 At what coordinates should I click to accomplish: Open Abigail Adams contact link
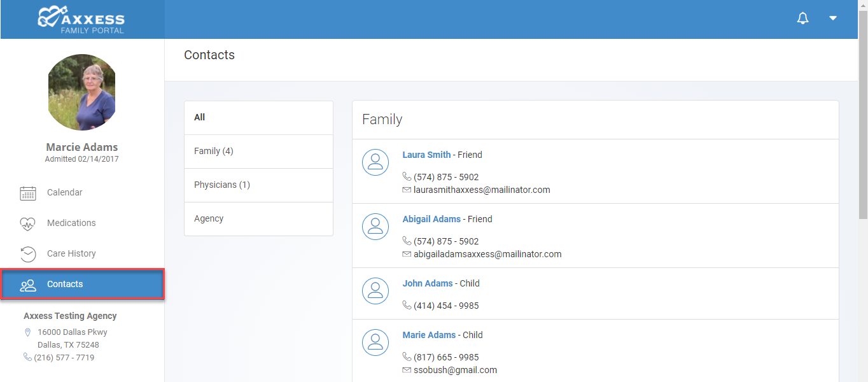point(431,219)
